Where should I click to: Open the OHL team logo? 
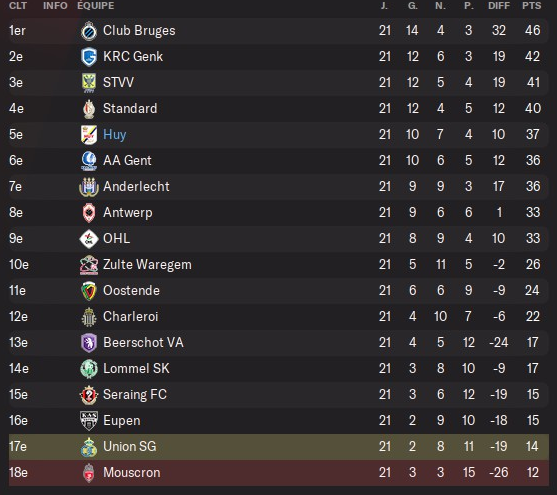click(88, 239)
